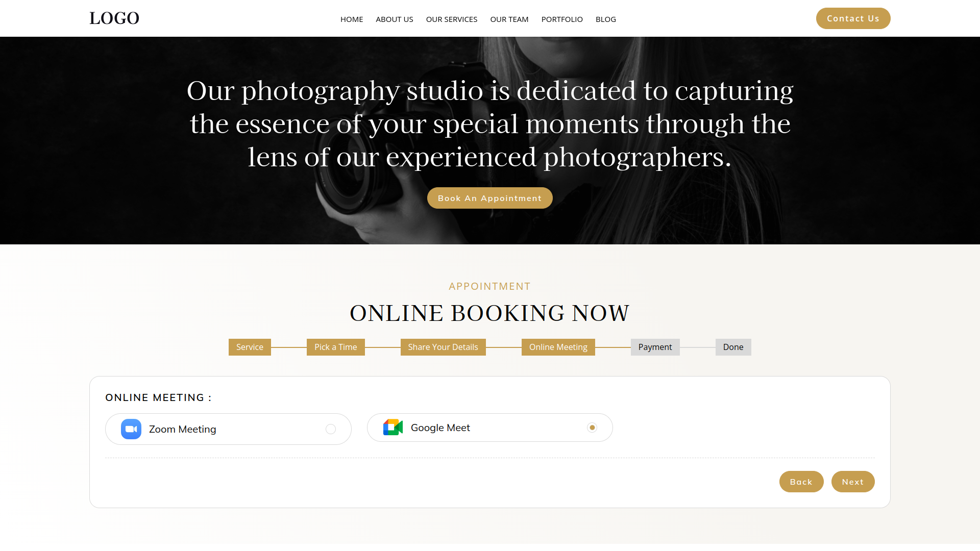Image resolution: width=980 pixels, height=551 pixels.
Task: Go to ABOUT US page
Action: [395, 19]
